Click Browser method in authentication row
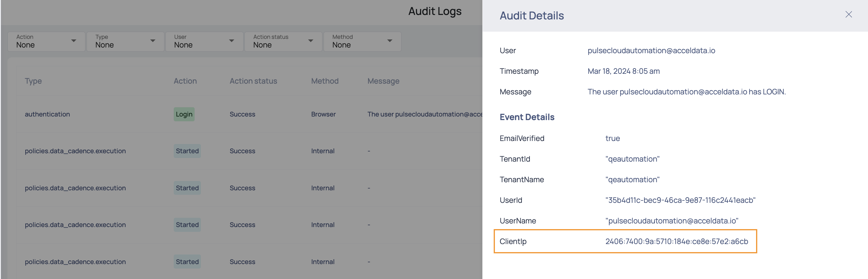Image resolution: width=868 pixels, height=279 pixels. point(324,114)
